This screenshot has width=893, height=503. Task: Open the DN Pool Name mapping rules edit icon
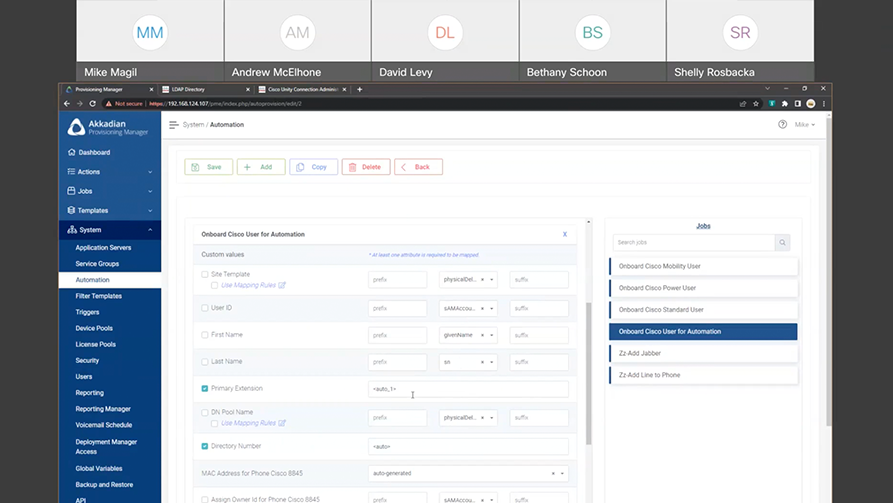[x=282, y=423]
